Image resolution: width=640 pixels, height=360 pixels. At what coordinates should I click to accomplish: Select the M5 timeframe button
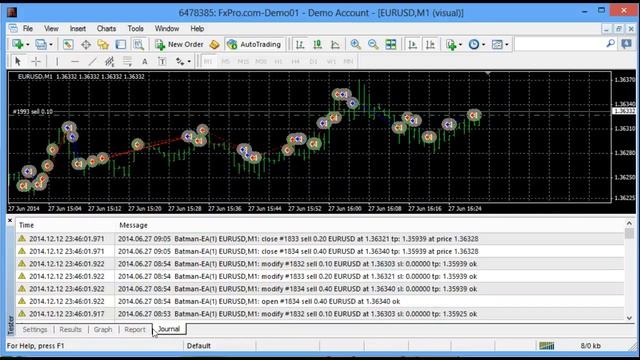[225, 61]
